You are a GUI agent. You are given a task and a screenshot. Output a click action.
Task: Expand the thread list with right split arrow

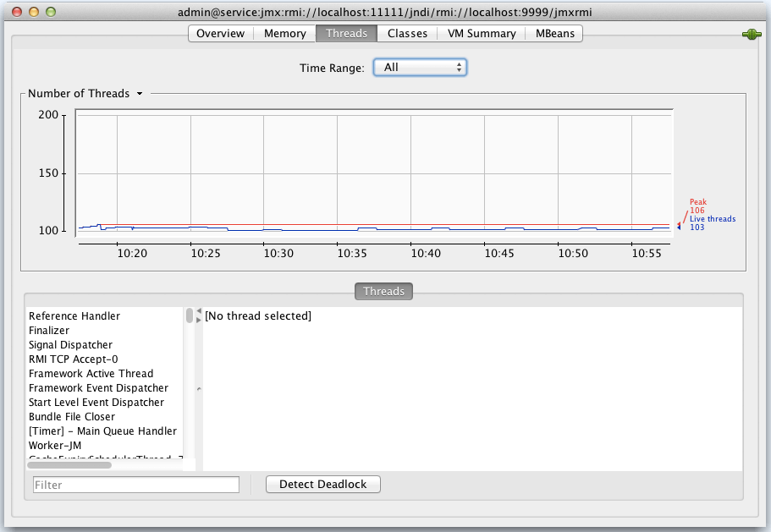click(199, 320)
